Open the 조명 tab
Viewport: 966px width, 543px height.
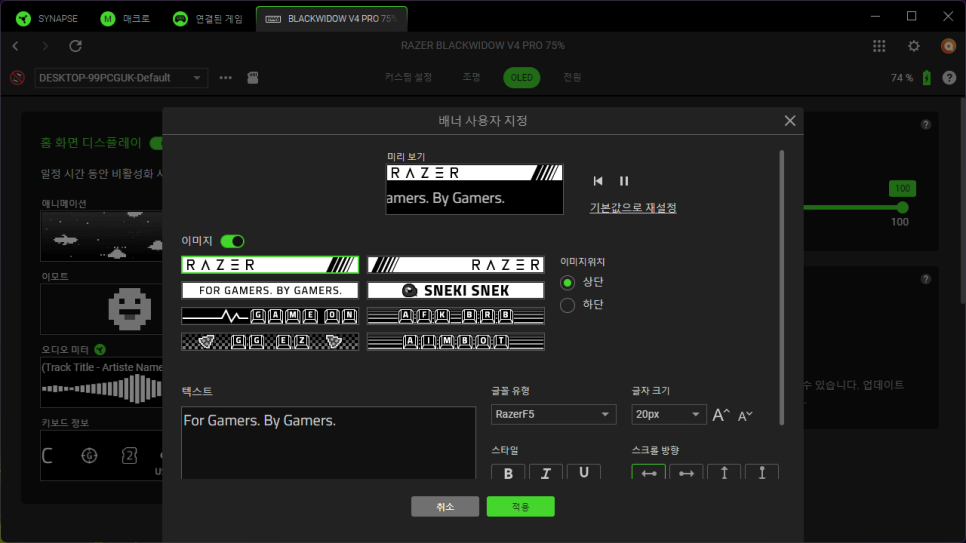coord(471,77)
